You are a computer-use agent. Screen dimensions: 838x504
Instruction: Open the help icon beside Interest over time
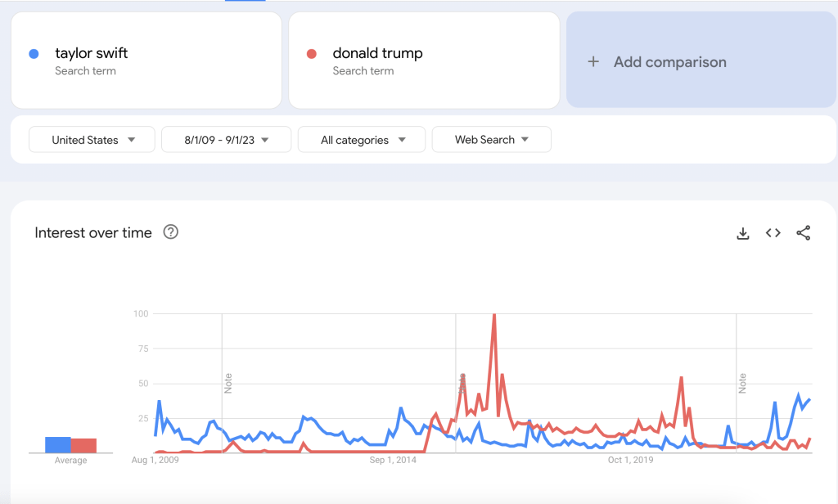(170, 232)
